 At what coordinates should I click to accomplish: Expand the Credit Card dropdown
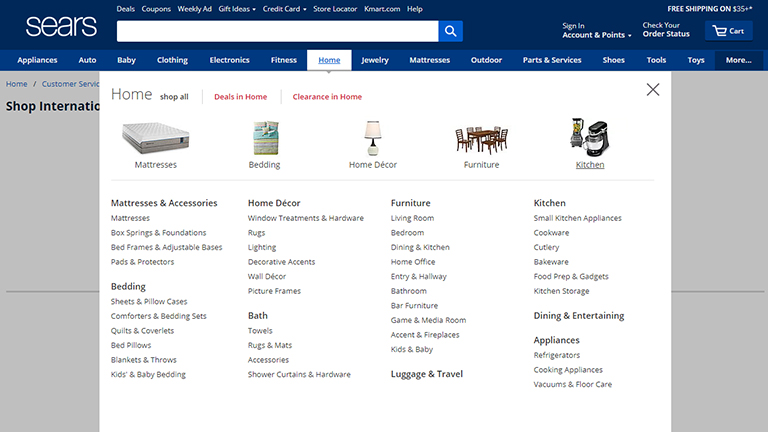point(284,9)
